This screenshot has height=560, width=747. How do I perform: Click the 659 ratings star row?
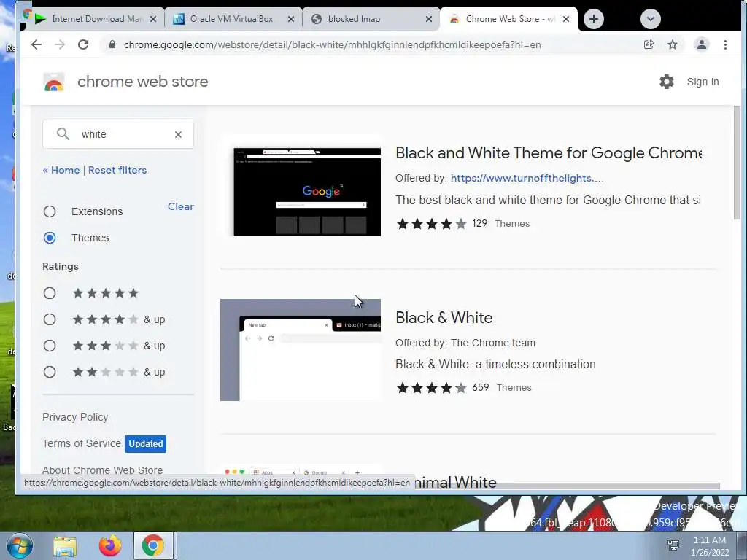(431, 388)
